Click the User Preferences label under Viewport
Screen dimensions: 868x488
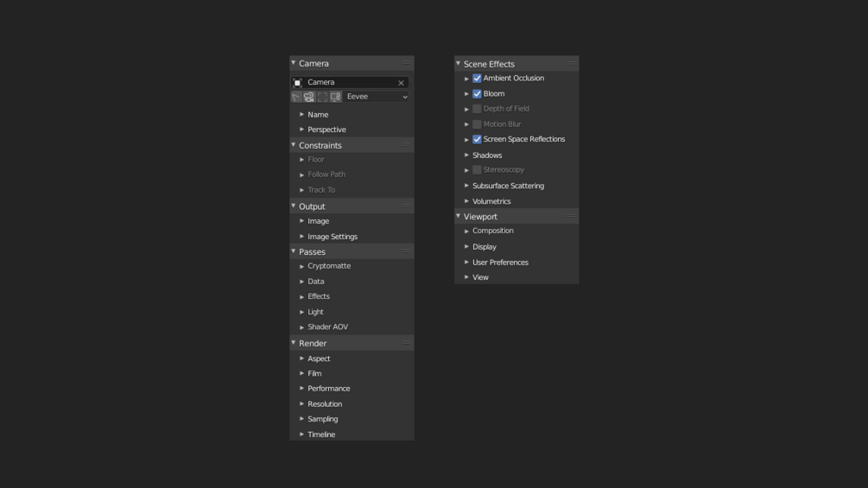[x=500, y=263]
